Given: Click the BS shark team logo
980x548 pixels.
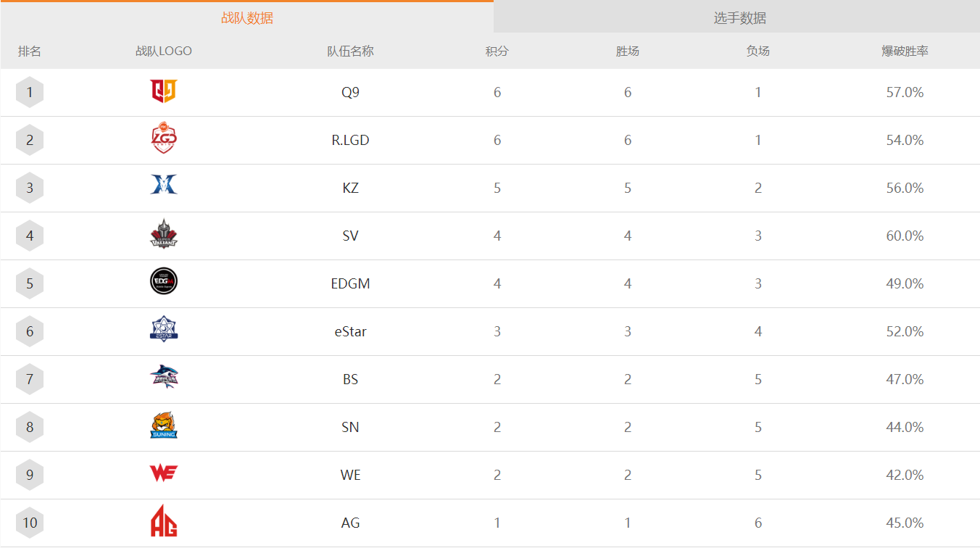Looking at the screenshot, I should [x=164, y=378].
